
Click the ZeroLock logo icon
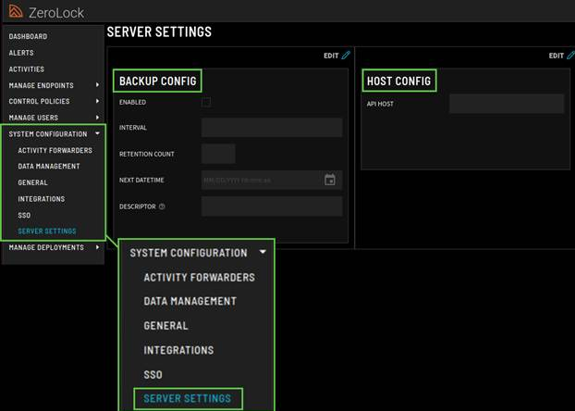pos(15,11)
